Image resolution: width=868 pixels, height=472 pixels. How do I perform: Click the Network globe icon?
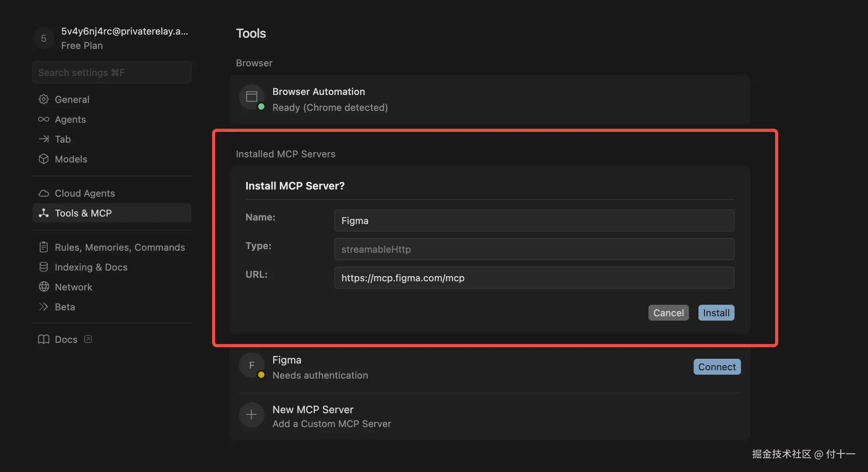[x=44, y=287]
